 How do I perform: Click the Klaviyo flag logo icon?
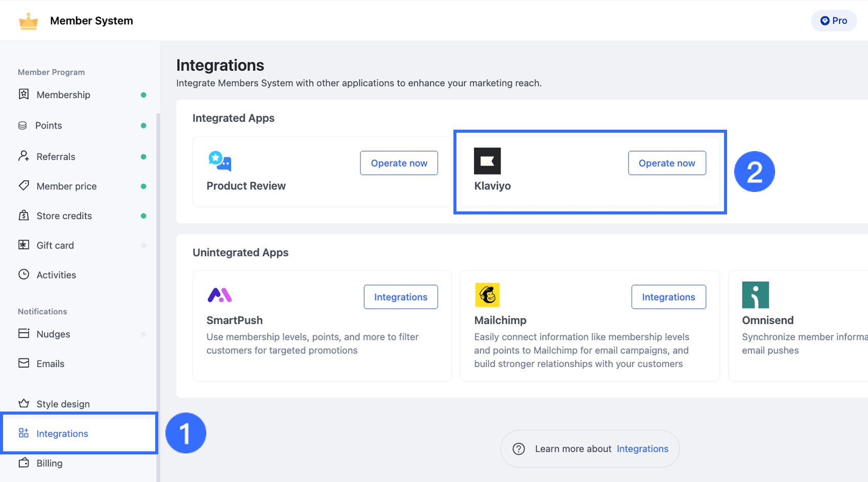[487, 161]
